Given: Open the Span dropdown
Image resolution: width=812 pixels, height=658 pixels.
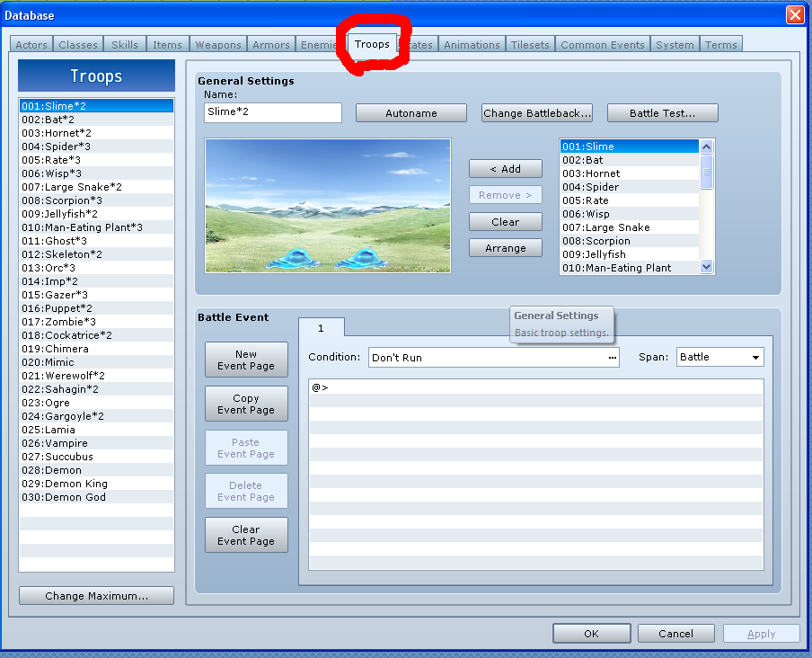Looking at the screenshot, I should [719, 357].
